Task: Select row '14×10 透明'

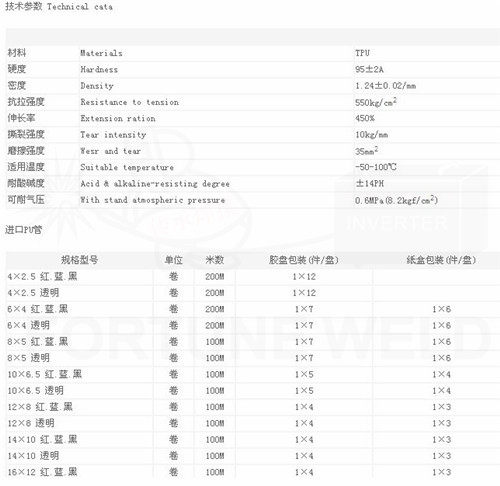Action: [x=253, y=456]
